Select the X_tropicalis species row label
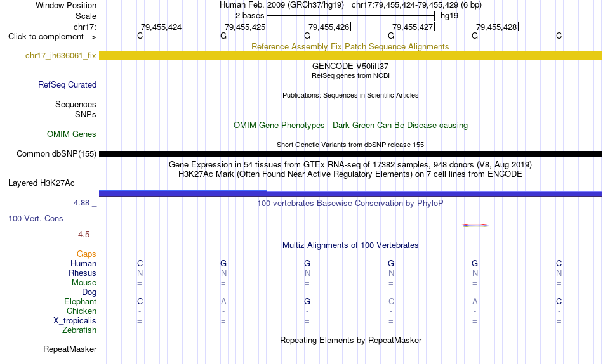The height and width of the screenshot is (364, 603). (75, 321)
